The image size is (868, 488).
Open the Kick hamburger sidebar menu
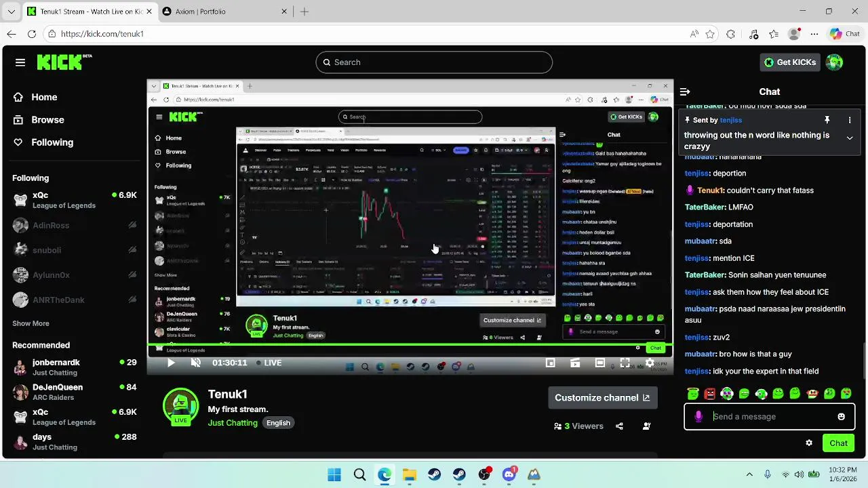click(20, 62)
